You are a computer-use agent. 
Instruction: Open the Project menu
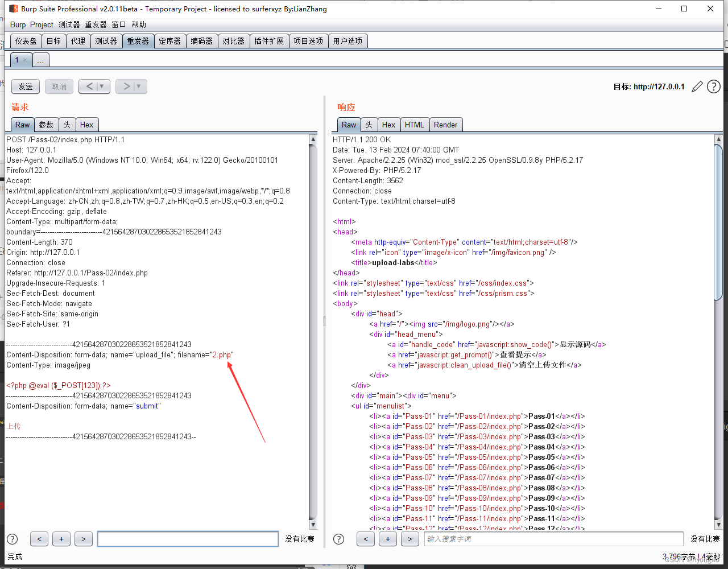pos(42,24)
